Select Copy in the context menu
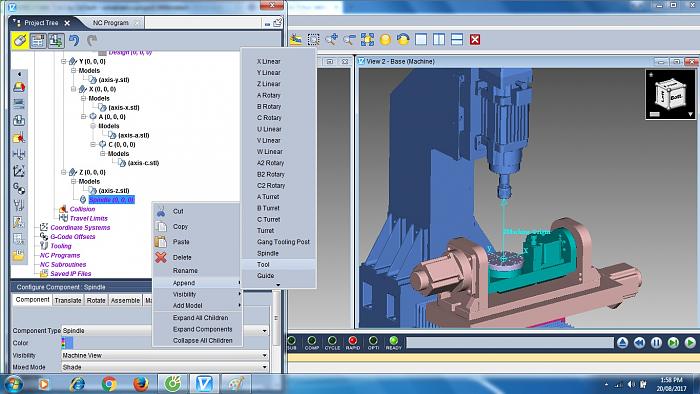 pyautogui.click(x=197, y=227)
